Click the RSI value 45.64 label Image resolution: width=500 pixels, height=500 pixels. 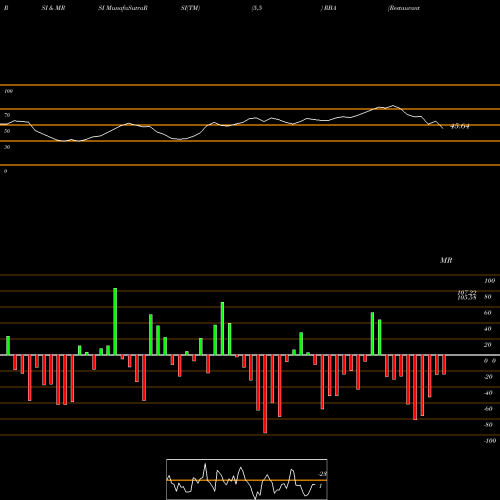pos(460,126)
